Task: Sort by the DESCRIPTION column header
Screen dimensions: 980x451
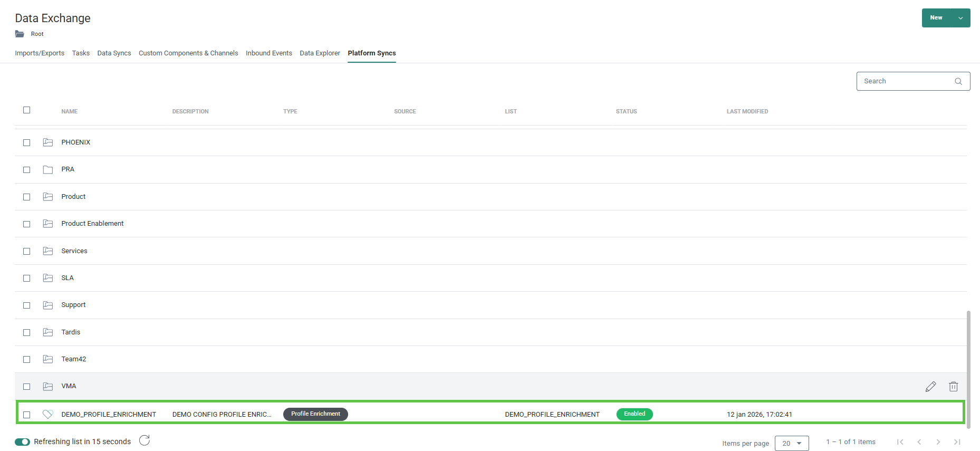Action: [x=190, y=112]
